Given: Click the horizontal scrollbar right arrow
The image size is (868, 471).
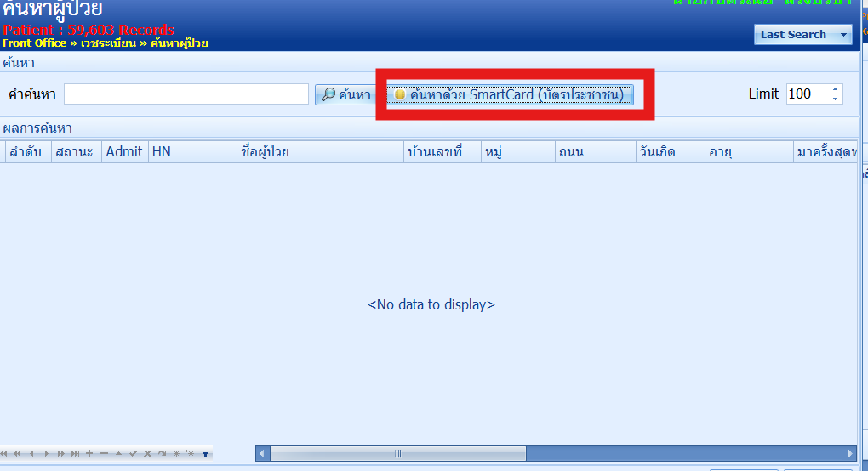Looking at the screenshot, I should [x=850, y=454].
